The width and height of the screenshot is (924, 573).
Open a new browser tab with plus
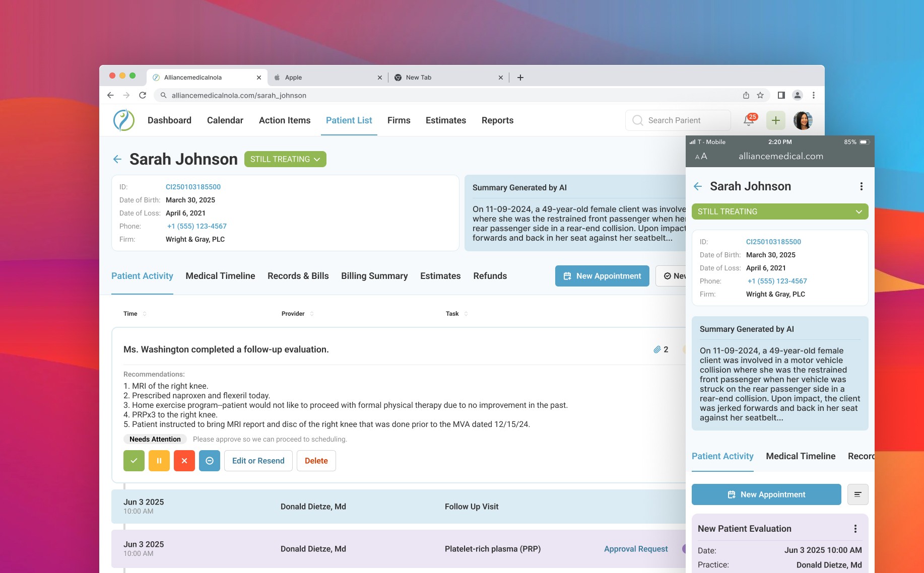tap(520, 78)
